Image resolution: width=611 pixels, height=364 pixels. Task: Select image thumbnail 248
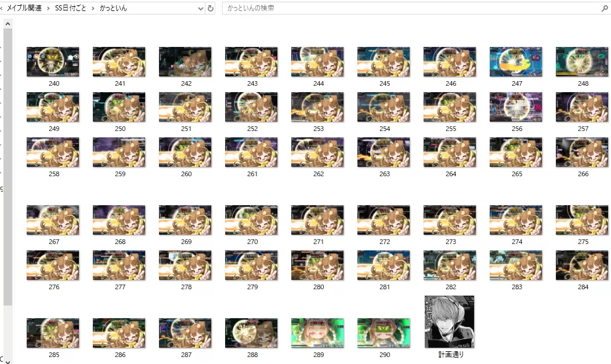[582, 62]
